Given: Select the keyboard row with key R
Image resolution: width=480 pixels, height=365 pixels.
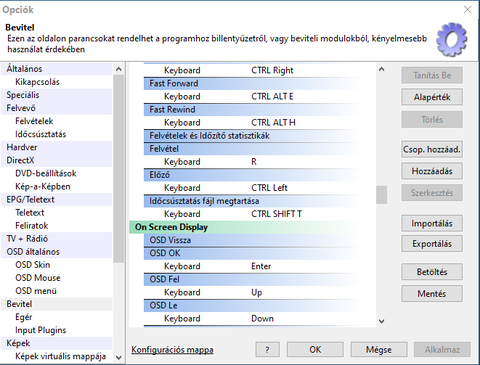Looking at the screenshot, I should point(252,162).
